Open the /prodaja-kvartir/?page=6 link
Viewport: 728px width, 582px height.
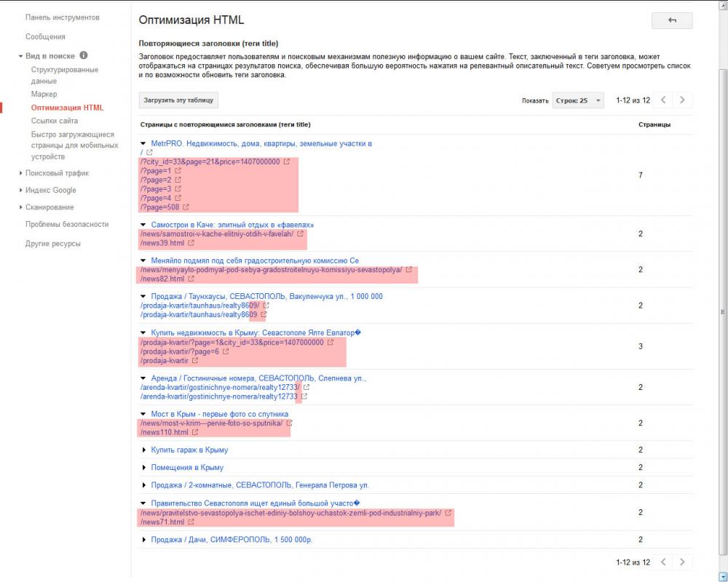pyautogui.click(x=180, y=352)
